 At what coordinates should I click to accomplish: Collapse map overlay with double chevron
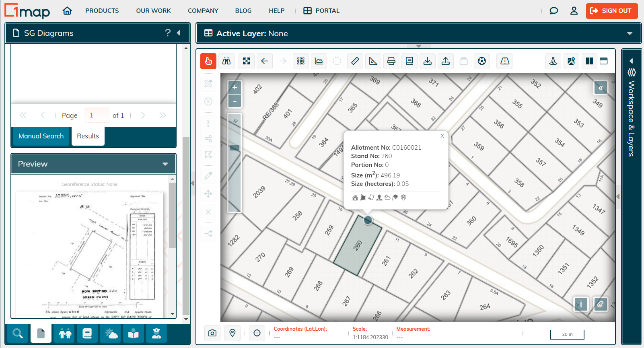601,88
